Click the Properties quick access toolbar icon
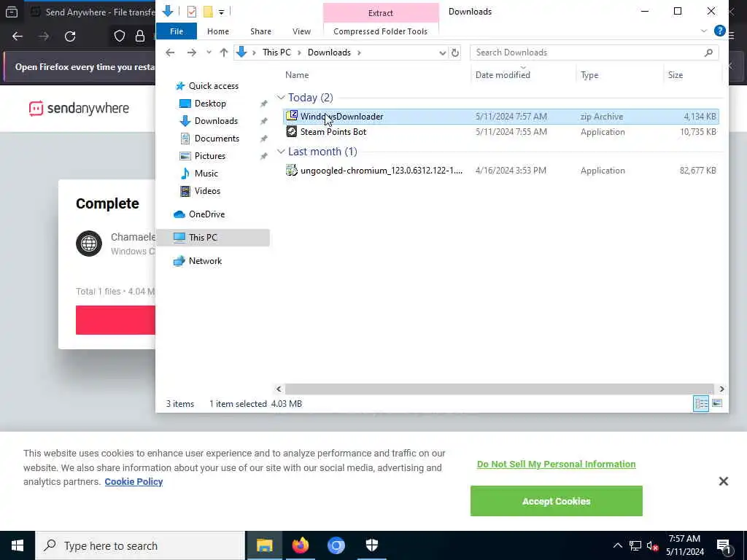The width and height of the screenshot is (747, 560). [192, 11]
